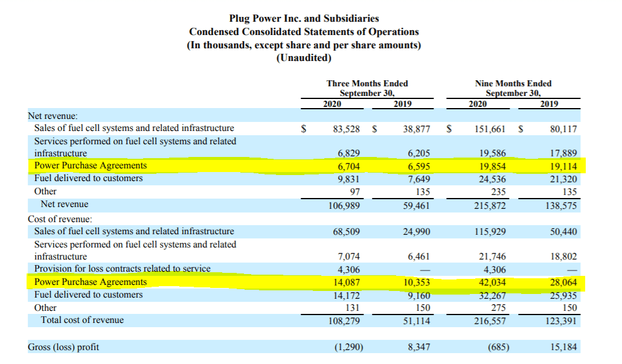Select fuel delivered cost 14,172
Viewport: 622px width, 364px height.
(x=346, y=295)
